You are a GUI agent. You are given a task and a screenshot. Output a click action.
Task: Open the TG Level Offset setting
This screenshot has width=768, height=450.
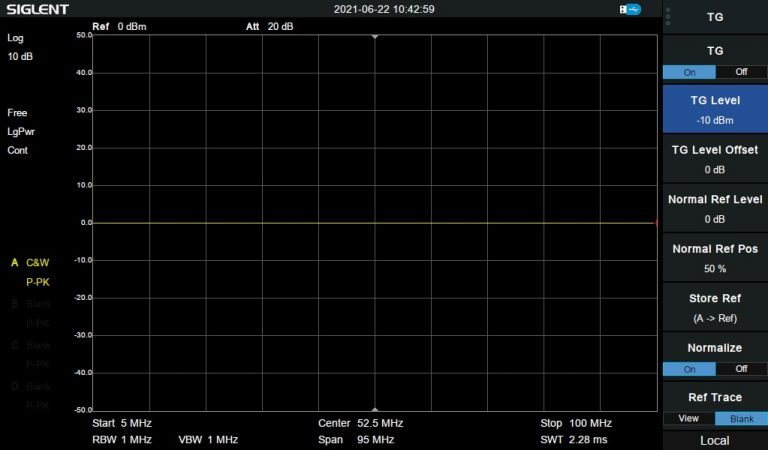(x=714, y=159)
